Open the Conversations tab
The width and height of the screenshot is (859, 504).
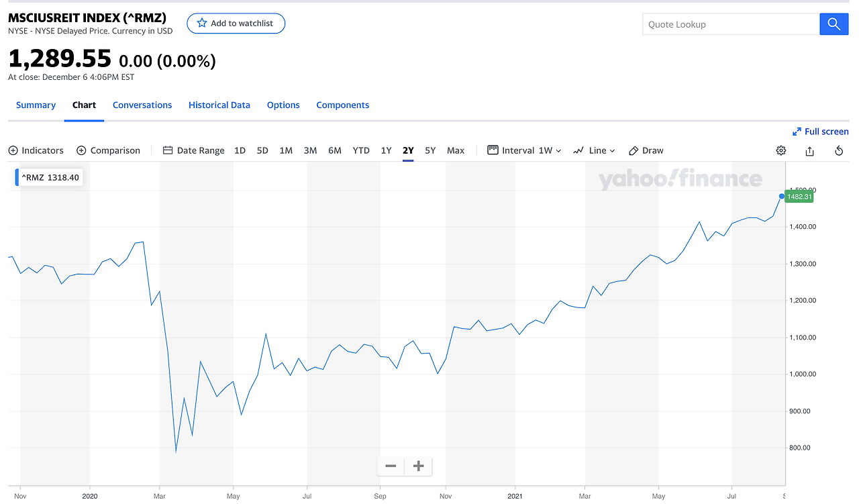point(142,105)
